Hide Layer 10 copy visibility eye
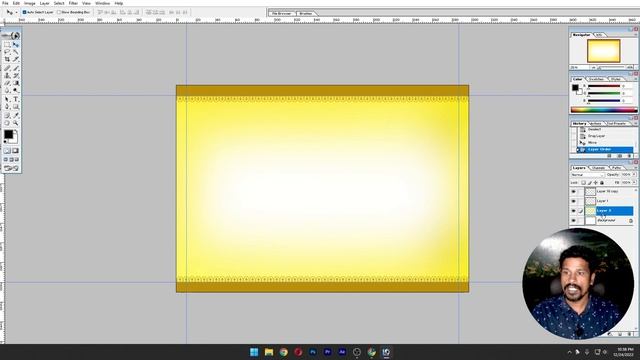This screenshot has width=640, height=360. pos(573,191)
